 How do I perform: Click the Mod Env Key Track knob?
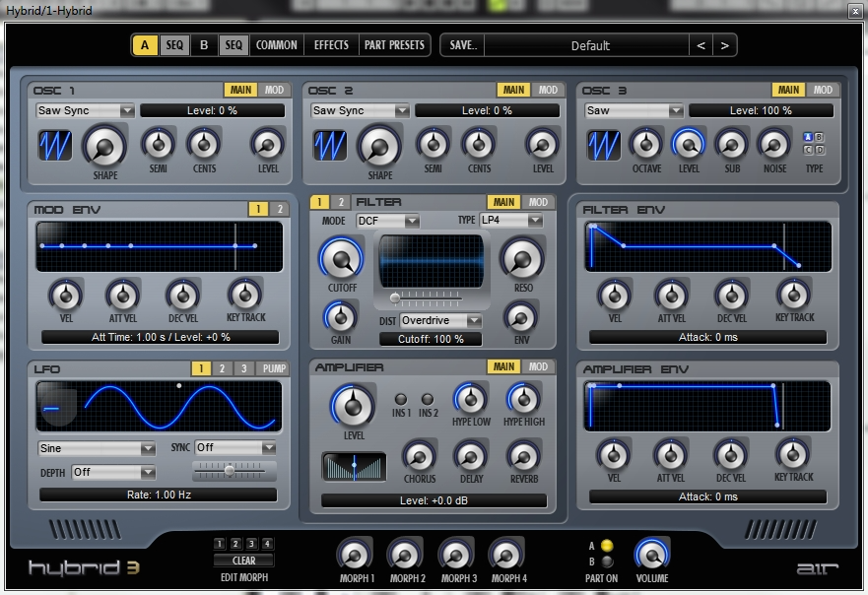[x=245, y=295]
